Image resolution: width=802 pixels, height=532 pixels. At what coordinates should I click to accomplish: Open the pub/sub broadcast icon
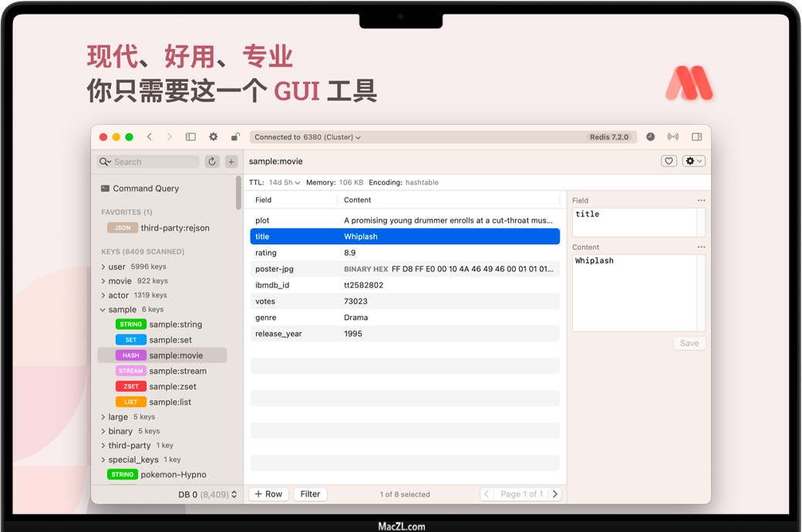[x=673, y=136]
